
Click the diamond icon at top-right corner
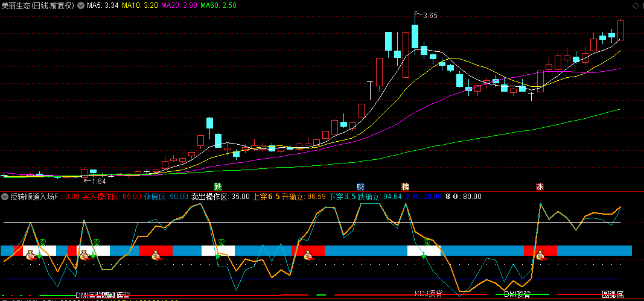pos(635,5)
